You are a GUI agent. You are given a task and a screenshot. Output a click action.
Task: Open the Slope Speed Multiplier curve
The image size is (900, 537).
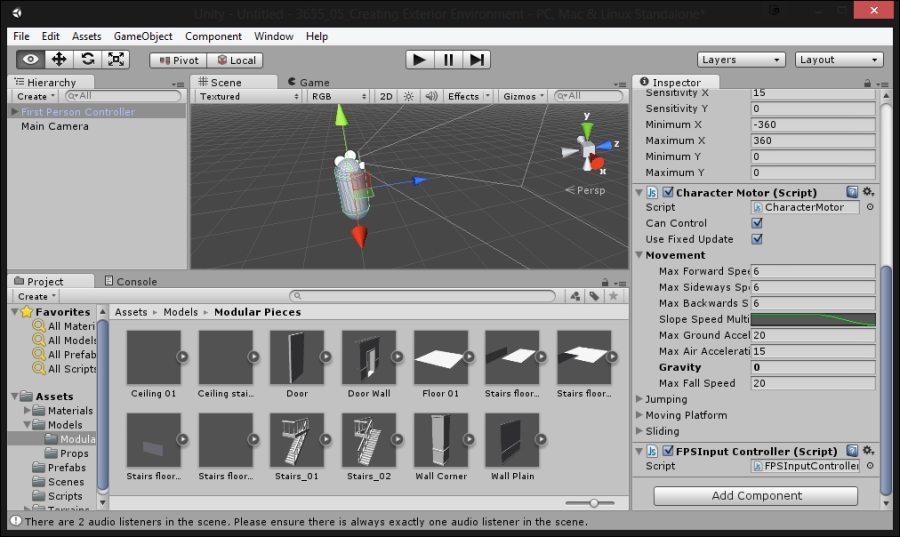[x=813, y=319]
